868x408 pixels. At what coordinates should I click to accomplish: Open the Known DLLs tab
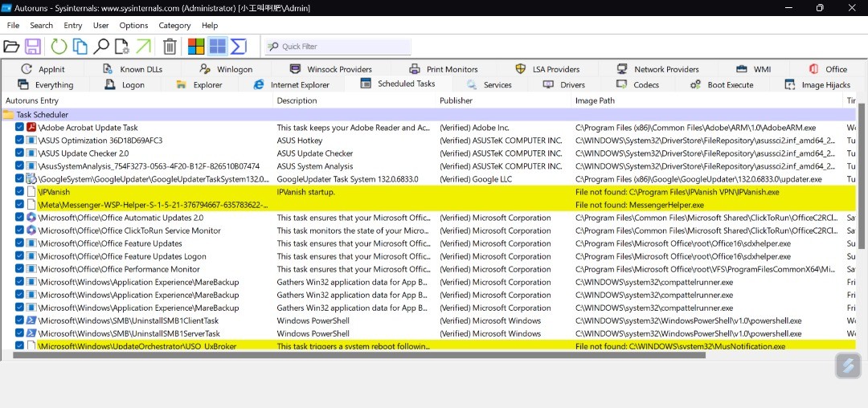(x=133, y=69)
